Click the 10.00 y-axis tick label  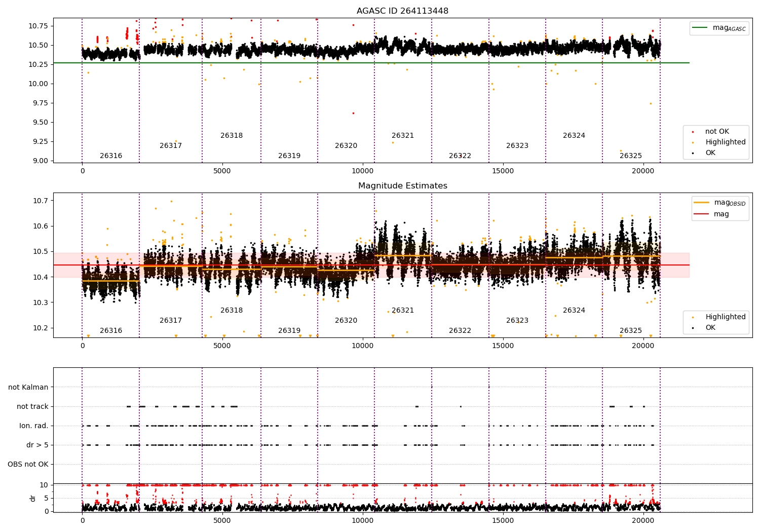[38, 84]
